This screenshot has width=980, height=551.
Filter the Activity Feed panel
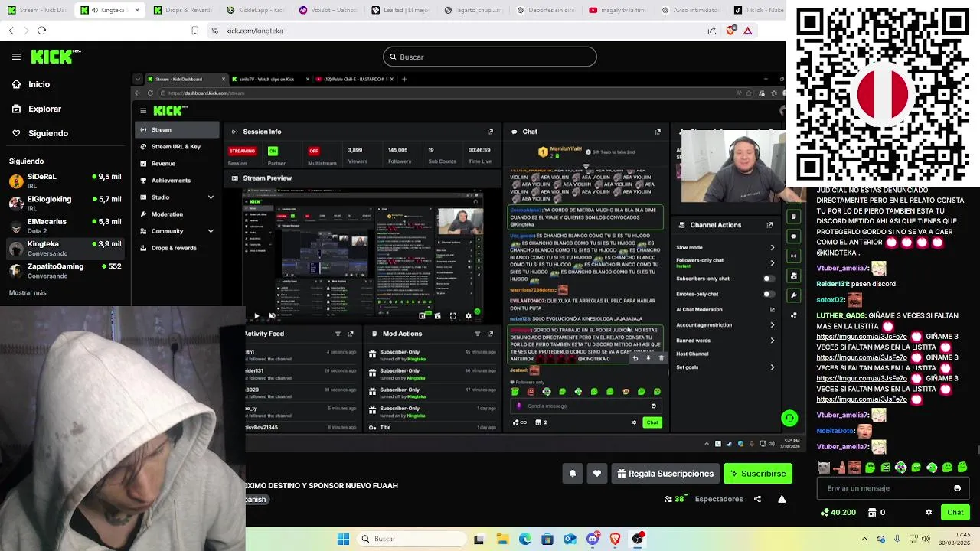[x=338, y=334]
